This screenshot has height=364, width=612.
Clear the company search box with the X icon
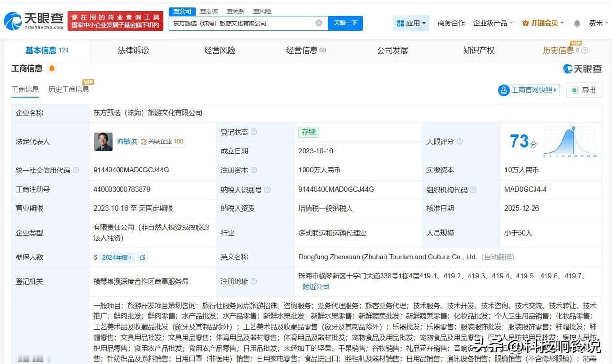(x=319, y=23)
